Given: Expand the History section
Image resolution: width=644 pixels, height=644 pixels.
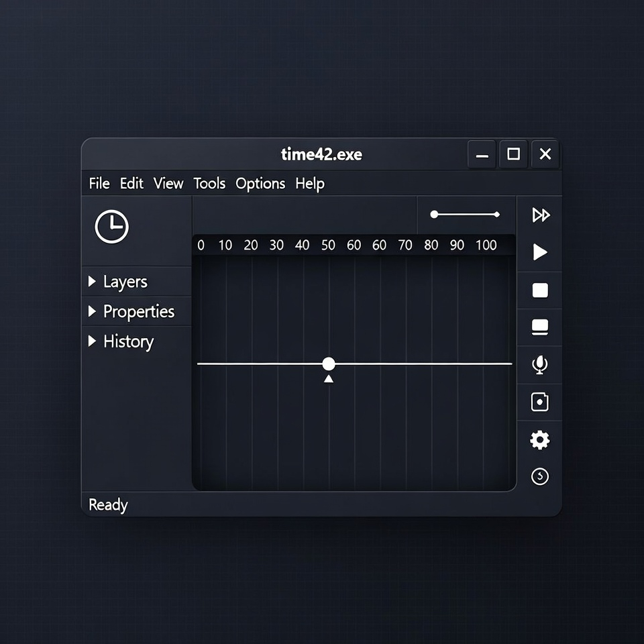Looking at the screenshot, I should 121,341.
